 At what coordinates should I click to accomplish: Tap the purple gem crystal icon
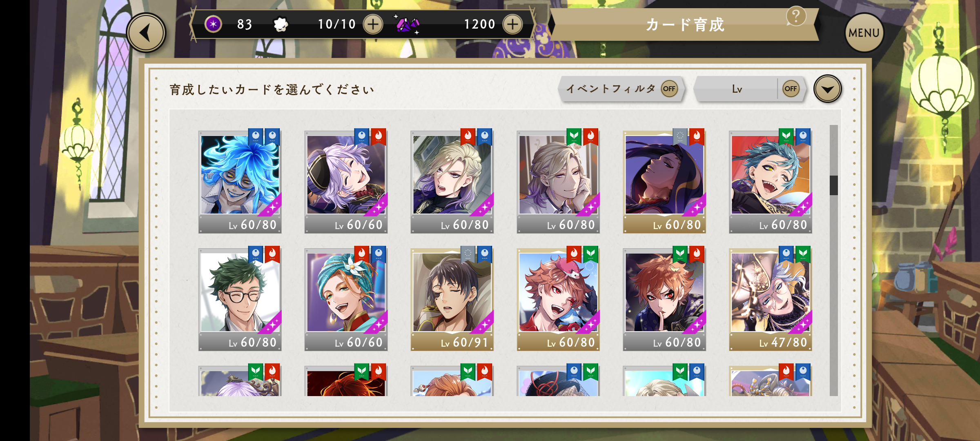(x=407, y=24)
